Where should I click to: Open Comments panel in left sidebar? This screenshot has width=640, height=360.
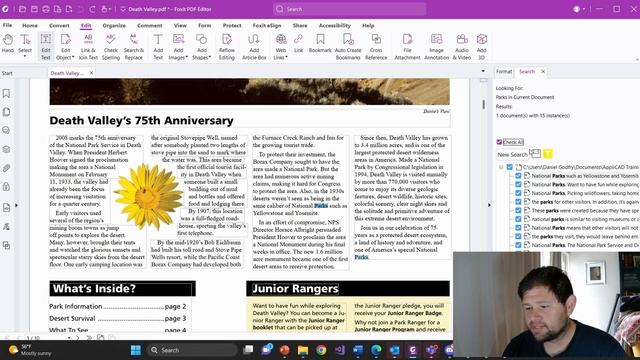(x=6, y=131)
